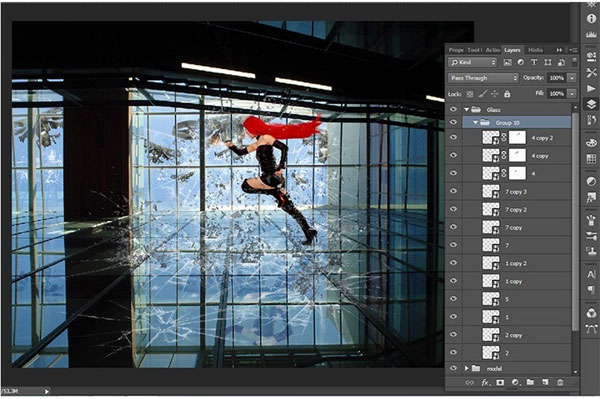Image resolution: width=600 pixels, height=399 pixels.
Task: Expand the model group triangle
Action: point(466,368)
